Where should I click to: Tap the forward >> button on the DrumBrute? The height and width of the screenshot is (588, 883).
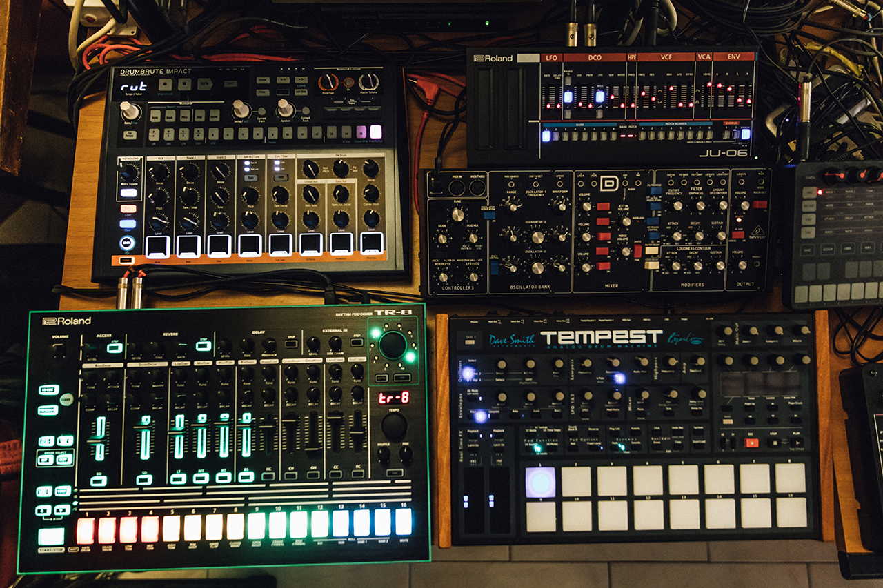pyautogui.click(x=301, y=80)
